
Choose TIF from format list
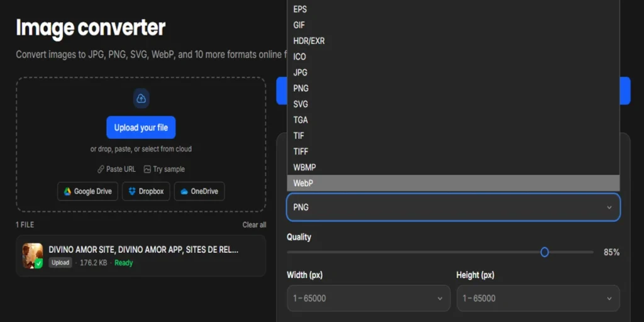[453, 136]
